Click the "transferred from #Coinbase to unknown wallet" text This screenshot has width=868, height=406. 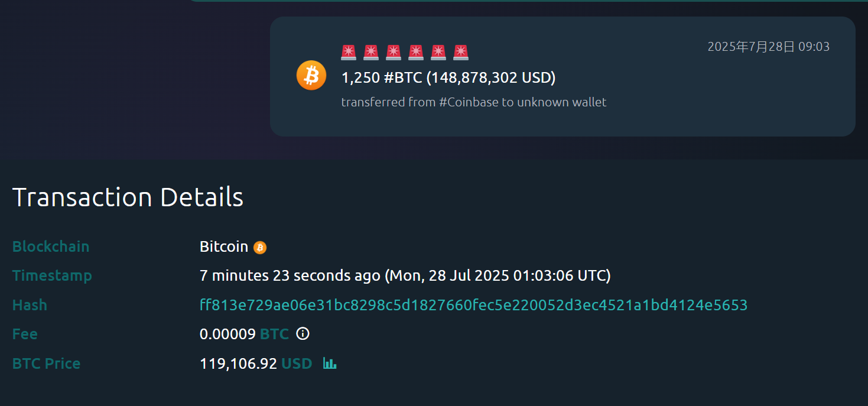(x=474, y=102)
